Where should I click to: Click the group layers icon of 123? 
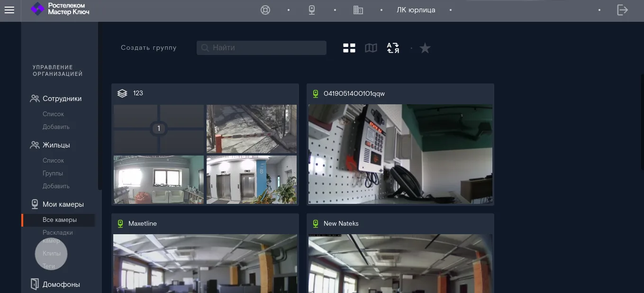pos(122,93)
